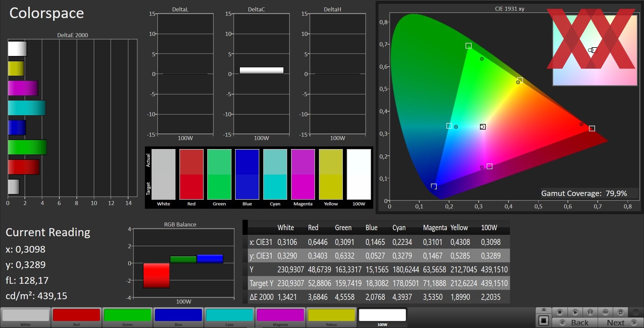Click the 100W Y value 439,1510
The image size is (644, 328).
(494, 269)
